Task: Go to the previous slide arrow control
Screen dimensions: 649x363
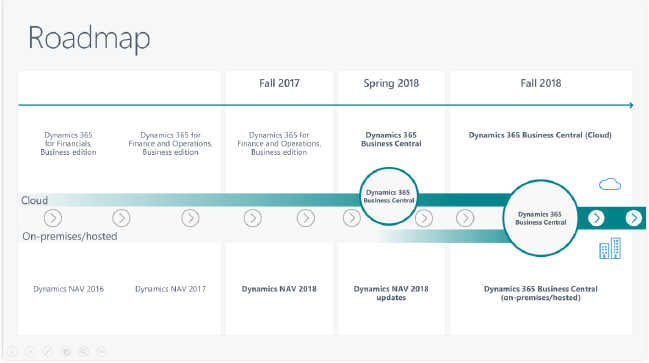Action: 12,352
